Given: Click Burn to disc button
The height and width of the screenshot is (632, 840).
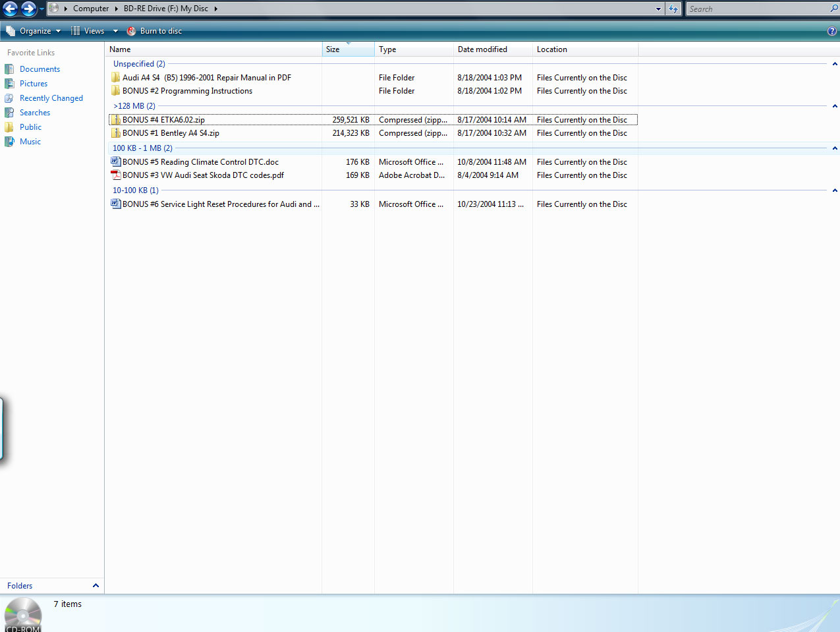Looking at the screenshot, I should pos(154,31).
